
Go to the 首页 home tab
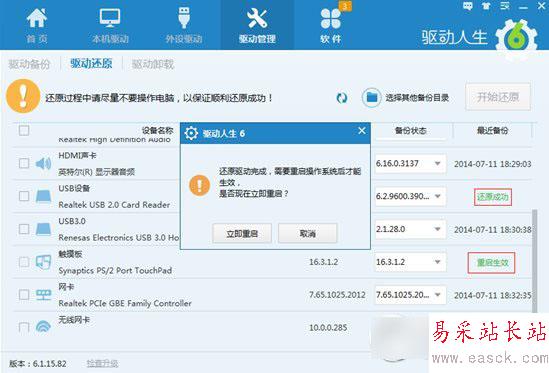tap(37, 26)
